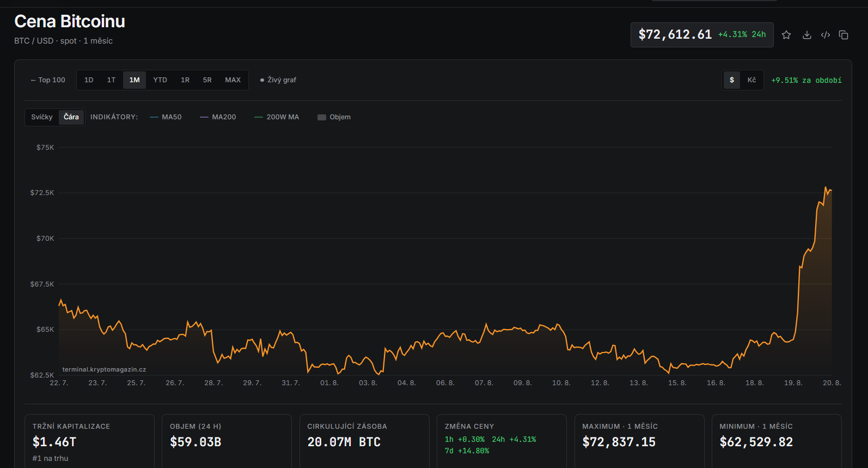Click the $72,612.61 current price
The height and width of the screenshot is (468, 868).
[675, 35]
